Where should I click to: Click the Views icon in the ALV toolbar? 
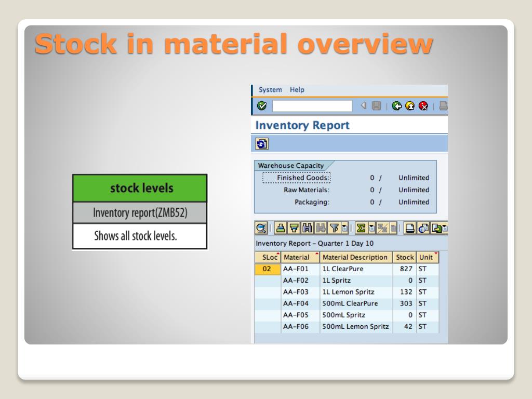pyautogui.click(x=423, y=228)
